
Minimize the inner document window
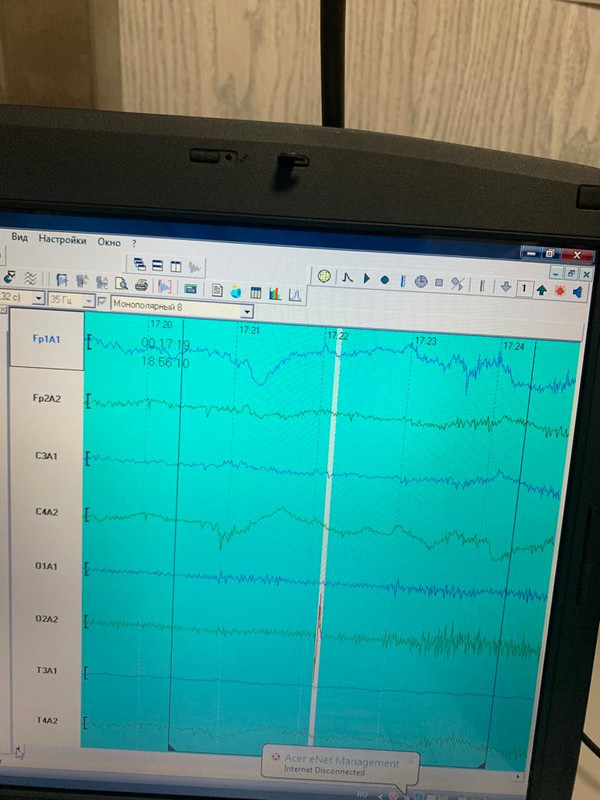click(x=557, y=273)
